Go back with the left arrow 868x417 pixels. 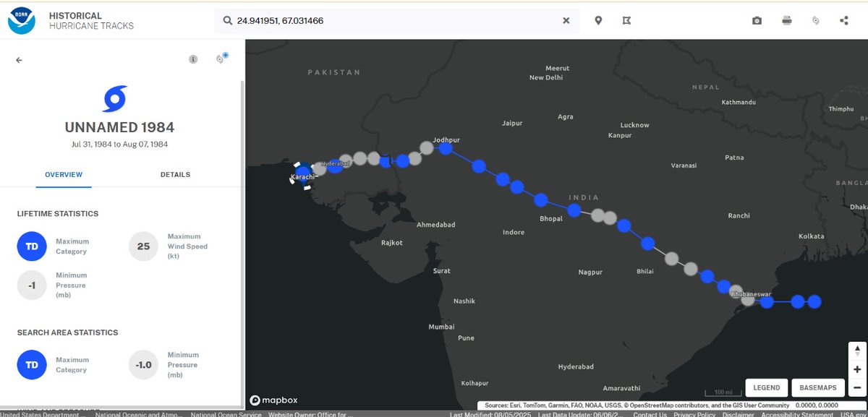[x=20, y=60]
